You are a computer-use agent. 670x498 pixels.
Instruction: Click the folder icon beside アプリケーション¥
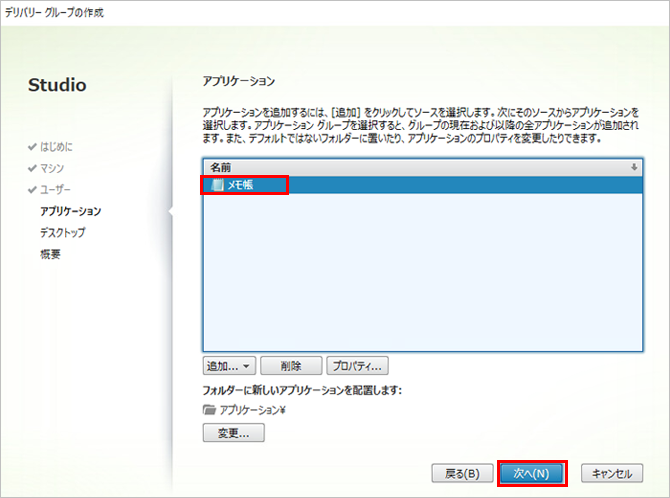click(209, 410)
